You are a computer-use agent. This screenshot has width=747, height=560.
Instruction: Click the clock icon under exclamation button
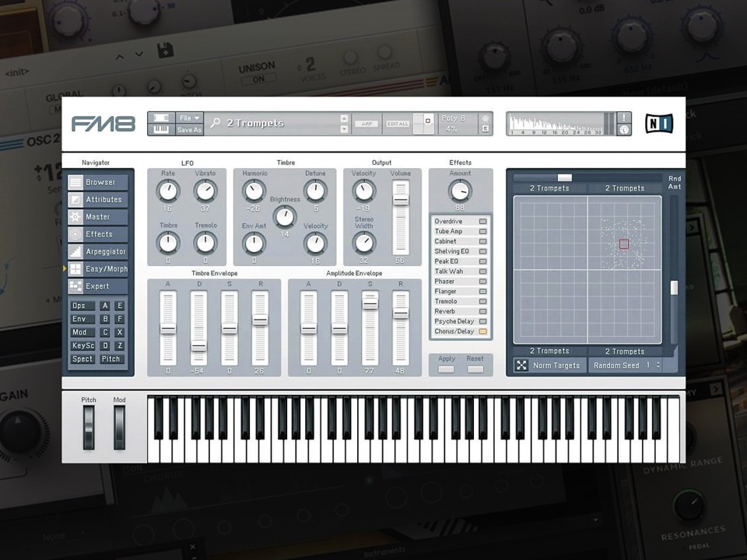[x=624, y=130]
